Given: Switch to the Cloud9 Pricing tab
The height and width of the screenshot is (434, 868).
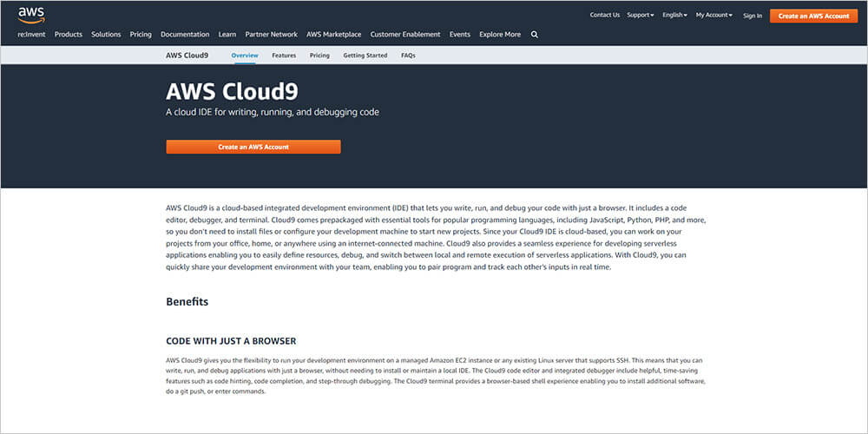Looking at the screenshot, I should pyautogui.click(x=319, y=56).
